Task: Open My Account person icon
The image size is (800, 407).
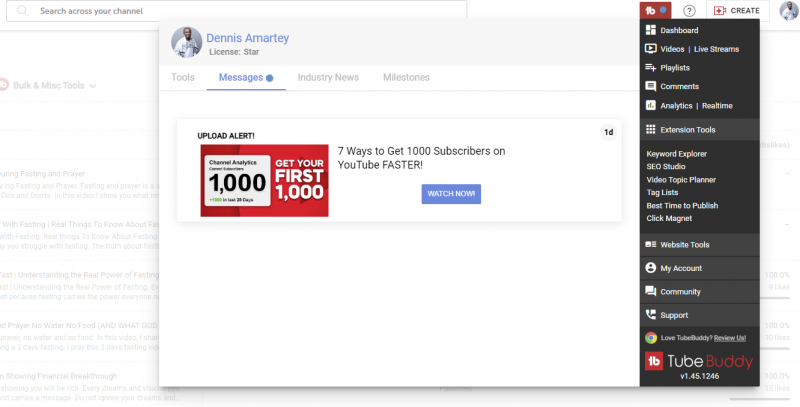Action: coord(651,268)
